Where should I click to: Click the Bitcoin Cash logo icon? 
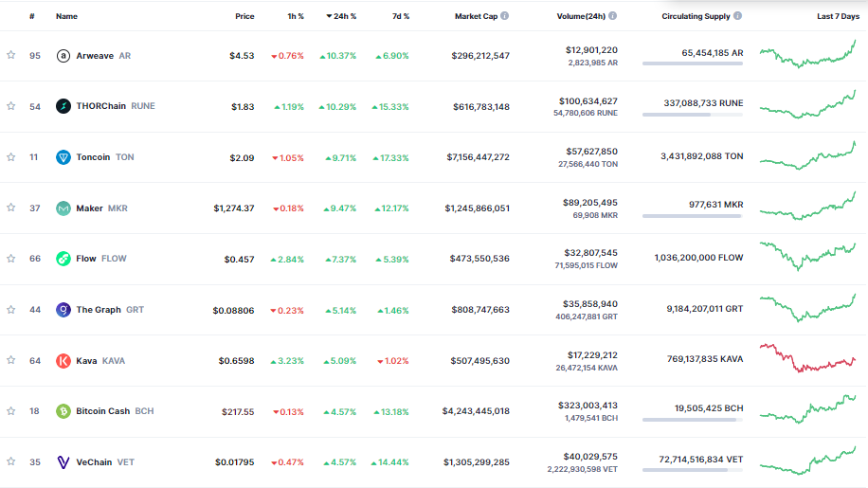pos(63,411)
